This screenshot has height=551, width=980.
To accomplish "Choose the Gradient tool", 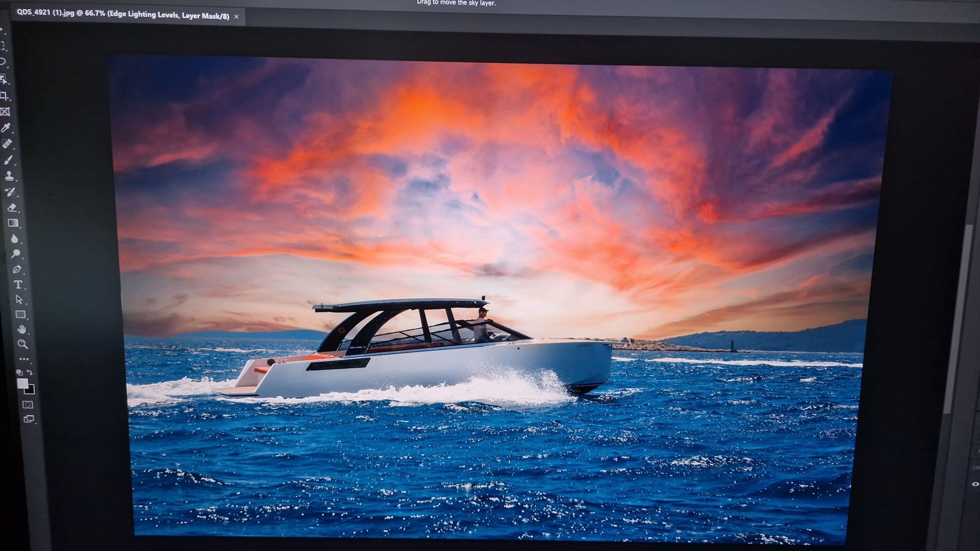I will click(13, 223).
